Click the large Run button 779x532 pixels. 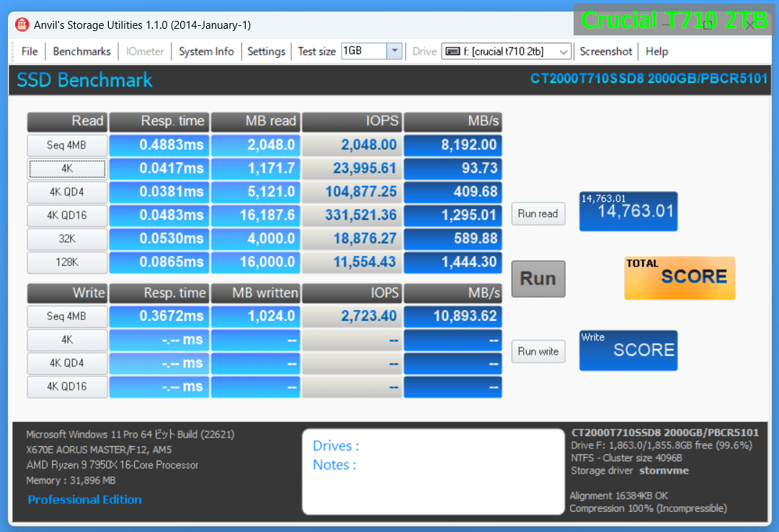click(538, 278)
